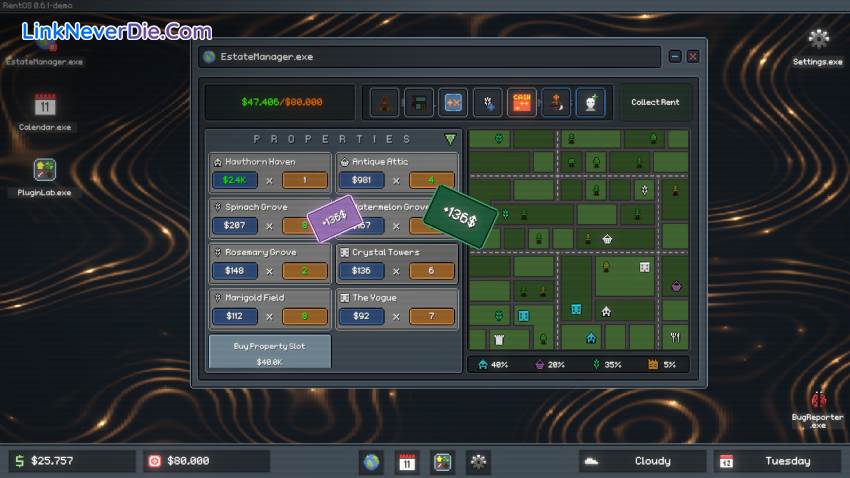The height and width of the screenshot is (478, 850).
Task: Select the fork and knife map tile
Action: click(676, 337)
